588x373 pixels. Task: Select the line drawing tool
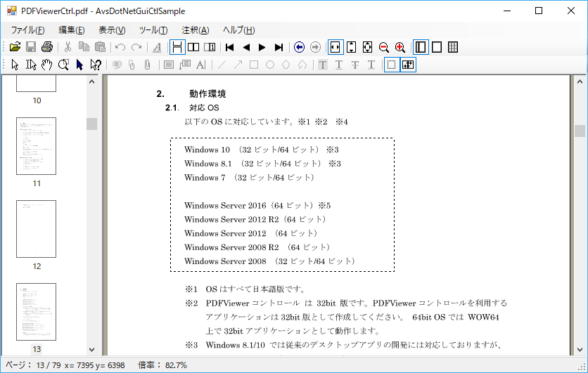(222, 65)
